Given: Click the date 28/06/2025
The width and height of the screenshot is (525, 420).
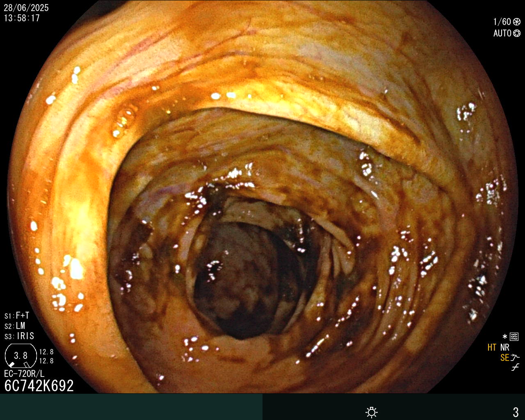Looking at the screenshot, I should [26, 8].
